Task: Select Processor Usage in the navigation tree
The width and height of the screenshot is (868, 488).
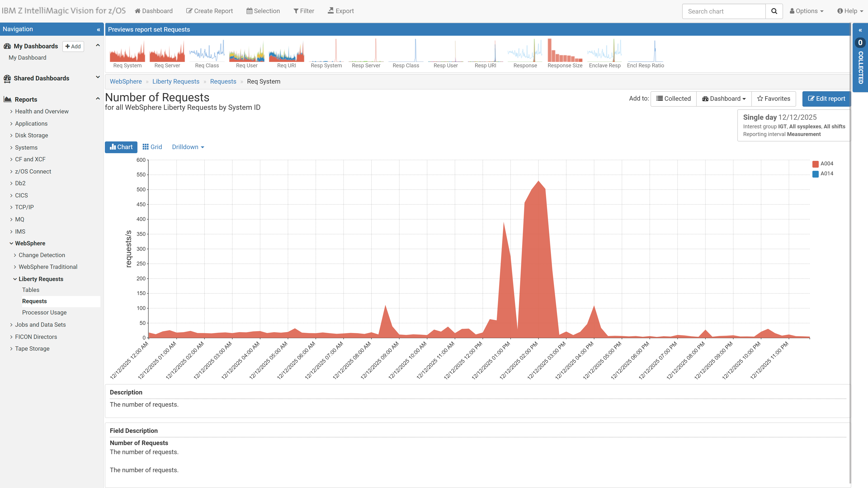Action: 45,312
